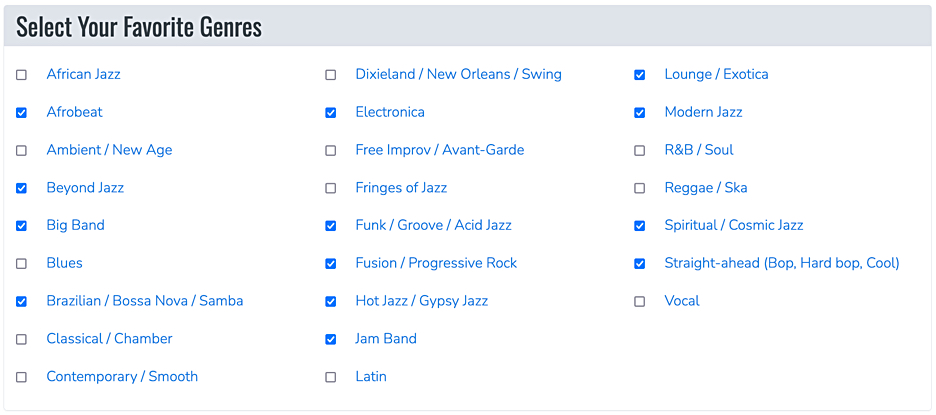Tick the Free Improv / Avant-Garde checkbox

331,150
